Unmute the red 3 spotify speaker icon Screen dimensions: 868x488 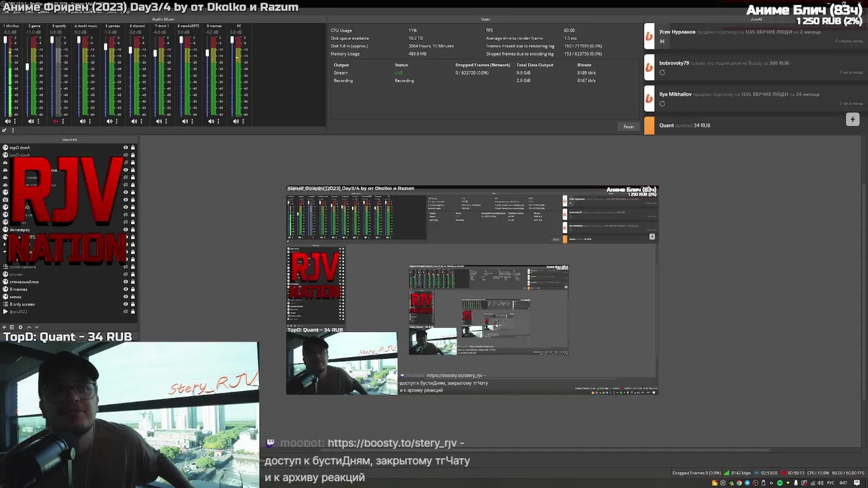56,121
